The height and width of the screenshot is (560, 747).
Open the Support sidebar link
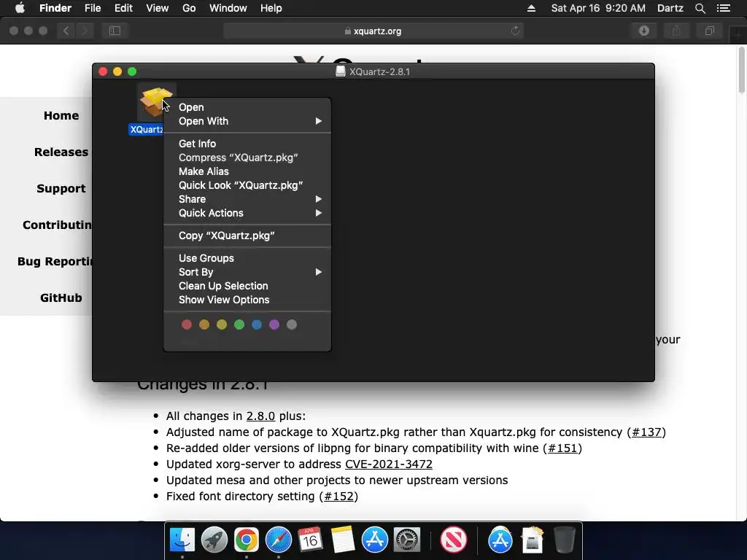coord(61,189)
